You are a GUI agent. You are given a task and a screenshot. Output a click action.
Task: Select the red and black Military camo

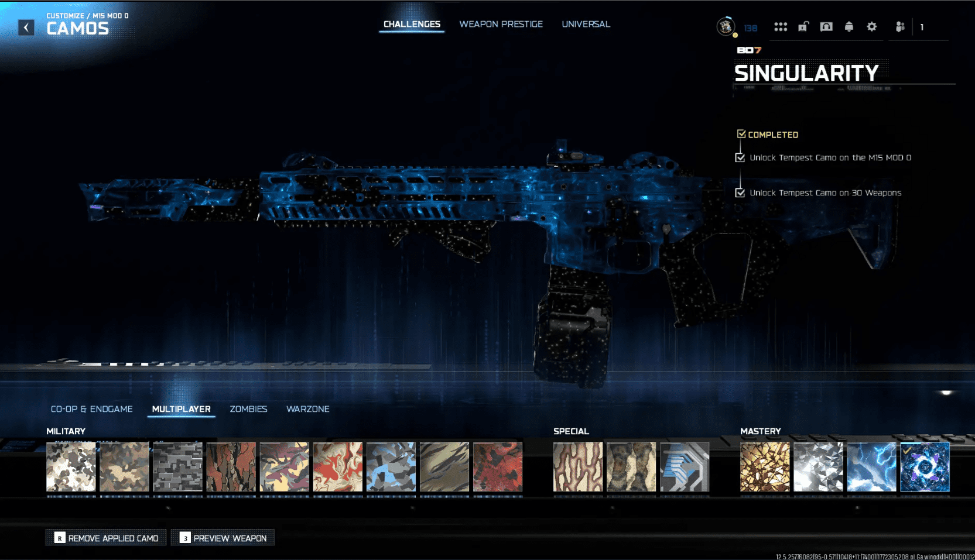(497, 466)
